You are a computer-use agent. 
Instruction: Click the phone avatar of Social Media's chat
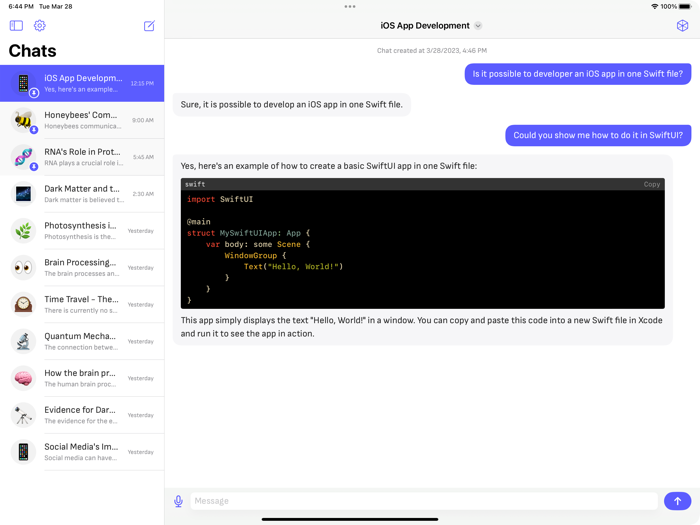point(23,452)
